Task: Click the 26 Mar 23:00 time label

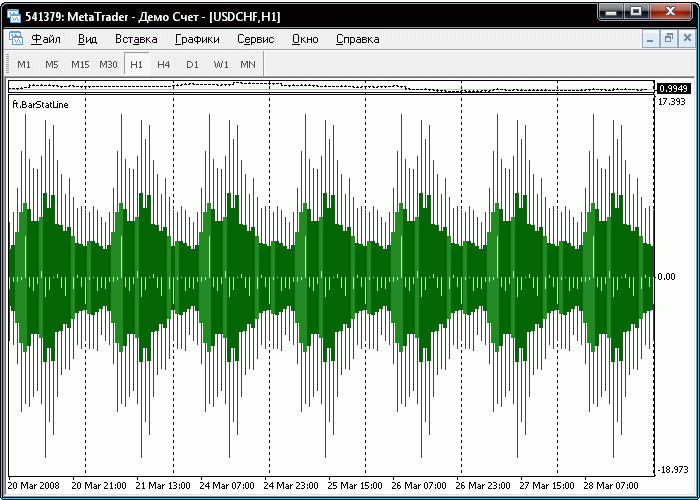Action: pos(483,485)
